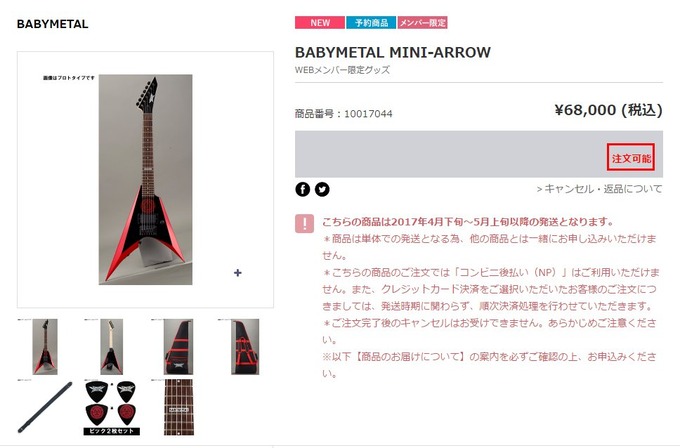This screenshot has width=680, height=448.
Task: Share the product via Facebook icon
Action: [x=303, y=189]
